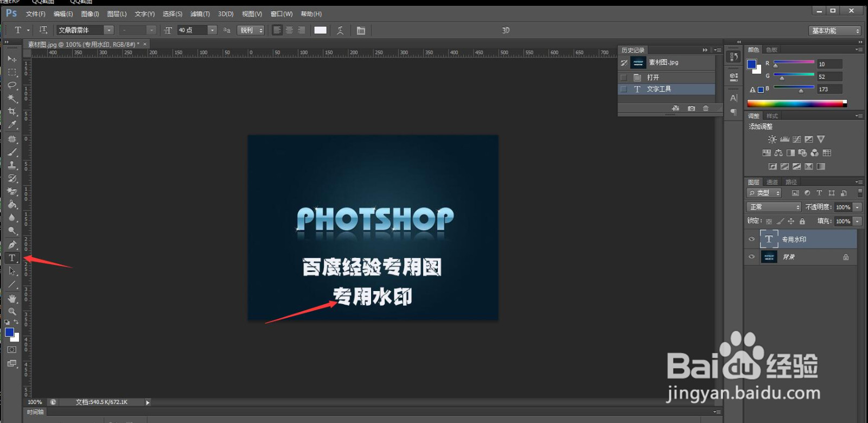
Task: Open the font family dropdown 文鼎霹雳体
Action: pos(109,30)
